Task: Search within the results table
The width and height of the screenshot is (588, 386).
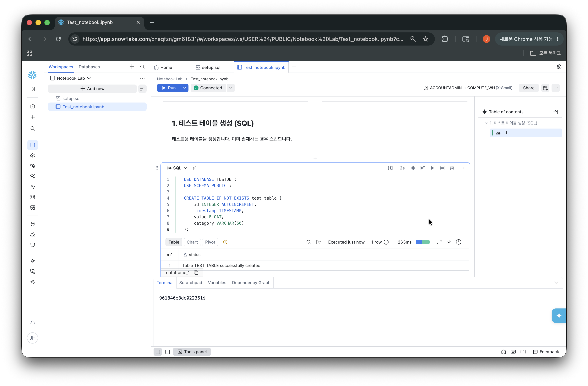Action: [x=309, y=242]
